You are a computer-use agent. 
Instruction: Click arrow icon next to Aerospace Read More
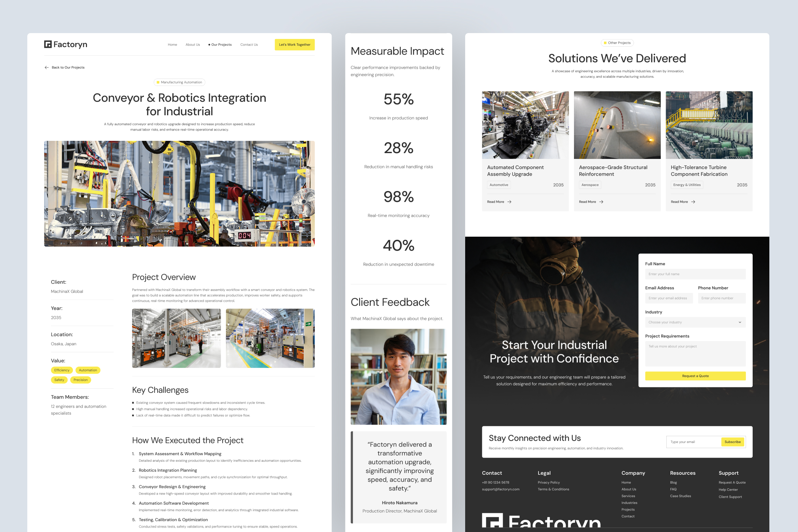pos(601,202)
